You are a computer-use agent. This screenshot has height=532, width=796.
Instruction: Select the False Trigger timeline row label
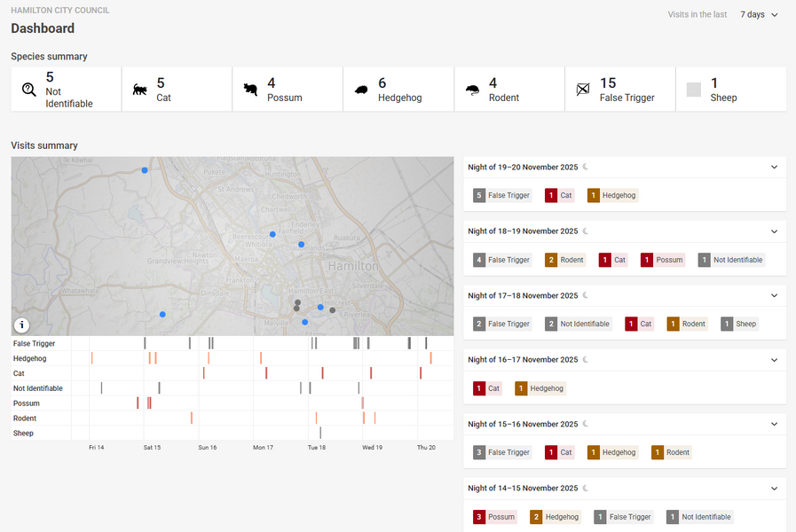click(x=35, y=343)
